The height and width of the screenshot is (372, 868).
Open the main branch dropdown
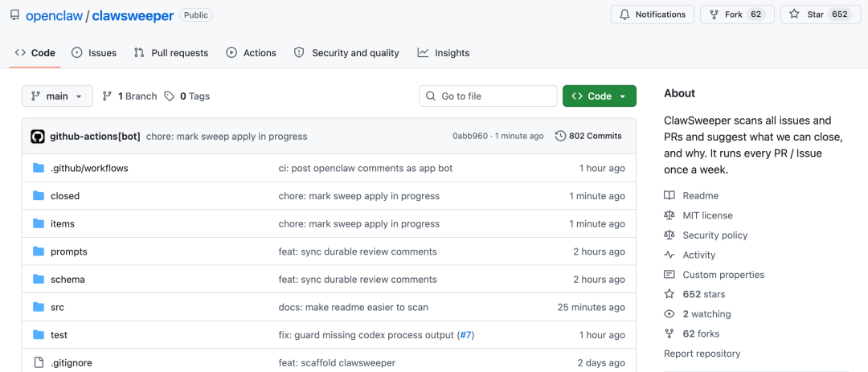pos(57,96)
